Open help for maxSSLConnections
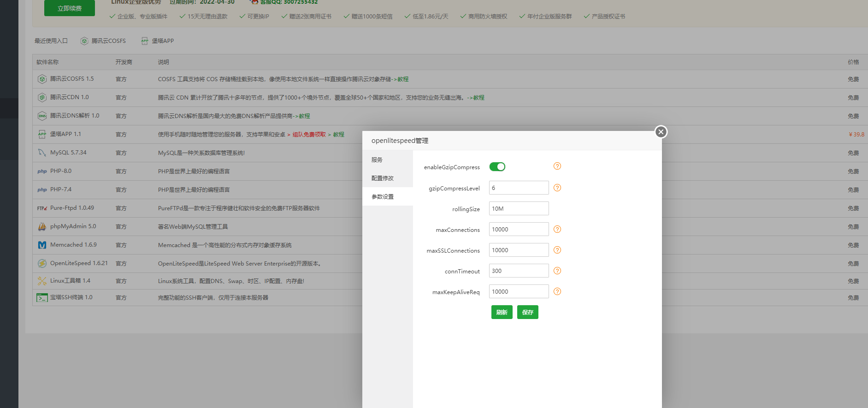This screenshot has width=868, height=408. pos(557,250)
